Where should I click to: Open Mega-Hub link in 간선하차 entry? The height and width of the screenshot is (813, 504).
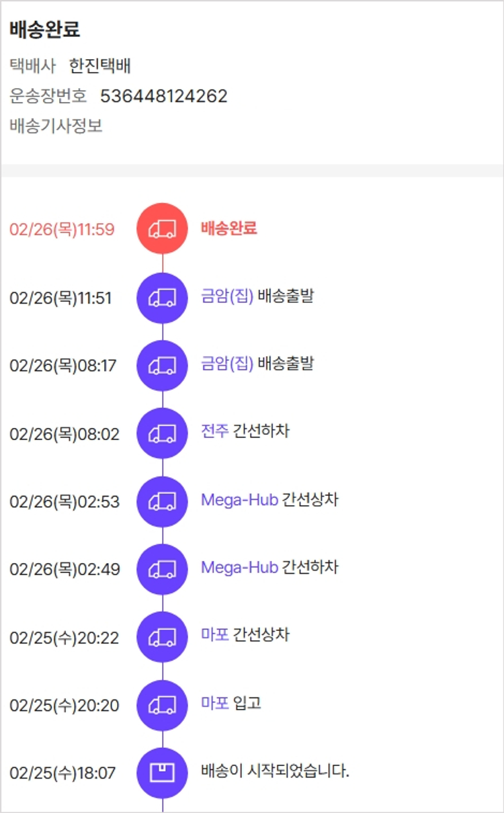tap(239, 568)
